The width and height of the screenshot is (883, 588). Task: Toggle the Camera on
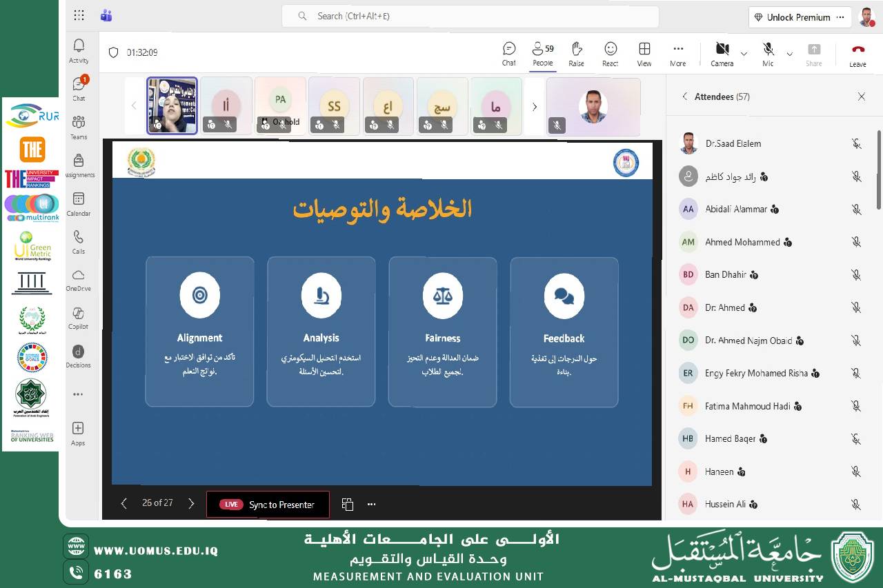pyautogui.click(x=722, y=54)
